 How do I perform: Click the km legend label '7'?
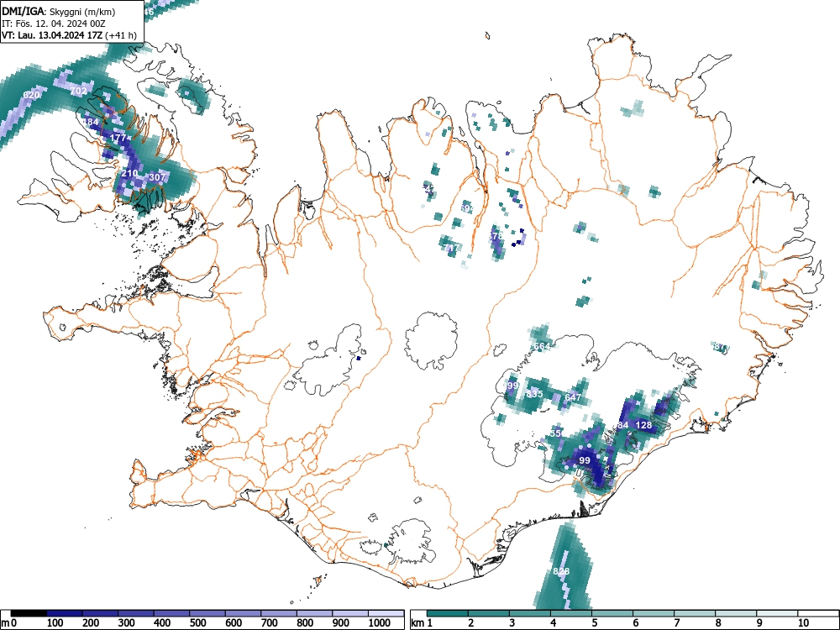677,623
